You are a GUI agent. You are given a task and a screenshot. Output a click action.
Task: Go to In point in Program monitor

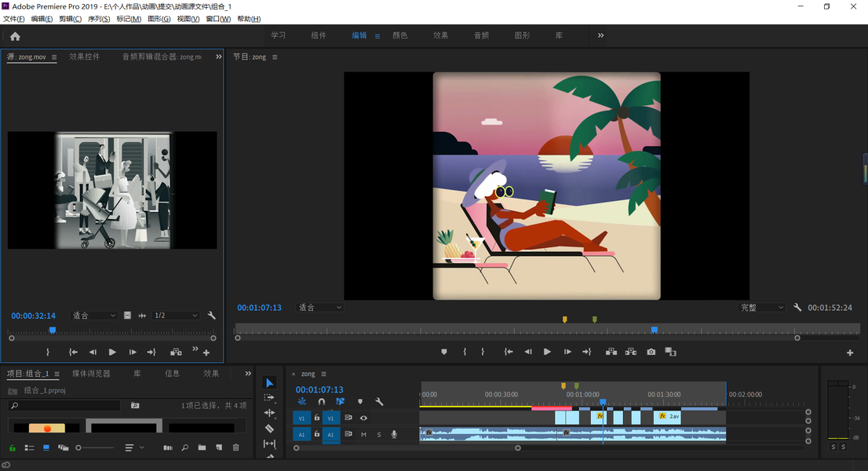click(509, 352)
